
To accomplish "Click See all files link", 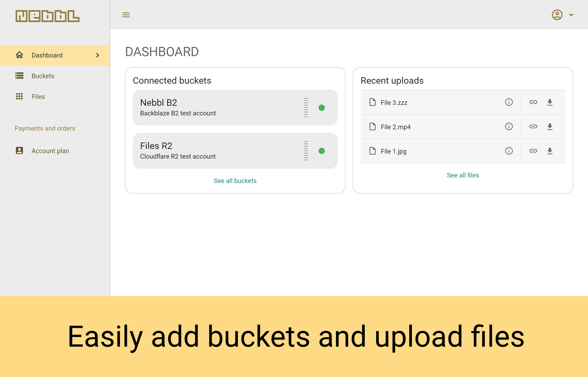I will (x=463, y=175).
